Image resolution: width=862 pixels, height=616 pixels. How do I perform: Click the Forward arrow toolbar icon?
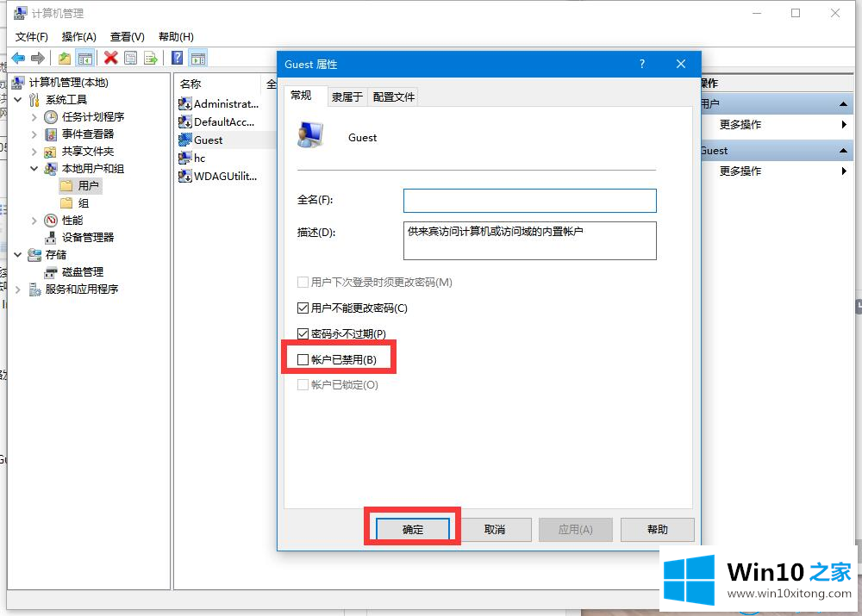[x=37, y=58]
